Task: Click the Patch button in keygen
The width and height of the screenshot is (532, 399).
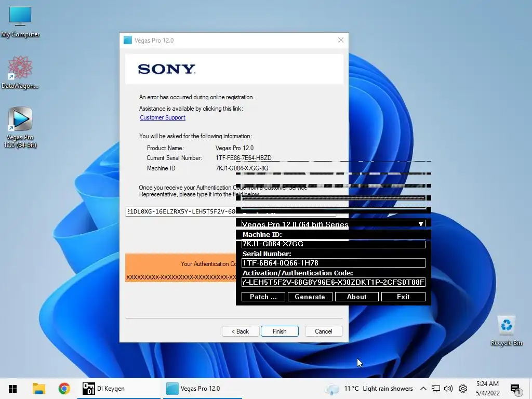Action: click(263, 297)
